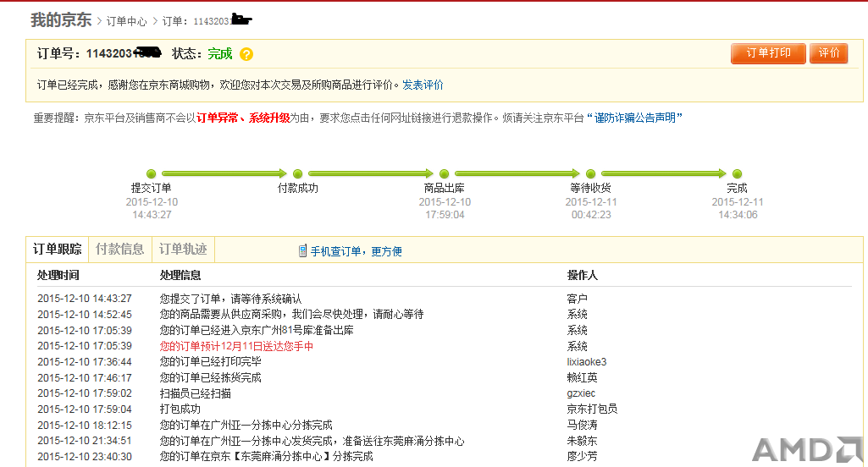Go to 我的京东 breadcrumb
The width and height of the screenshot is (868, 467).
tap(61, 20)
